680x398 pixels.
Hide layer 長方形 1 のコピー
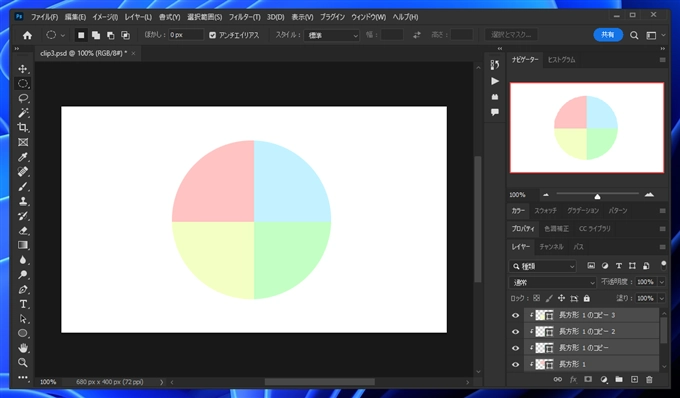pos(515,348)
